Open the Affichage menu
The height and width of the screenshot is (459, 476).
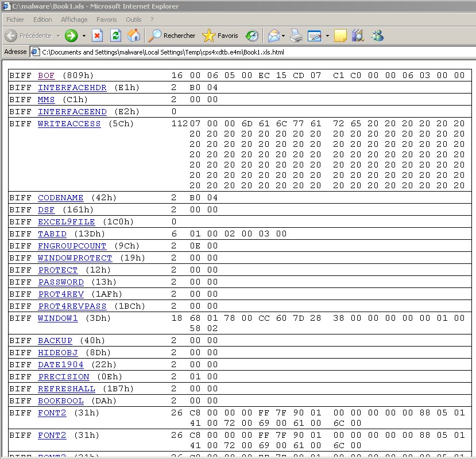[74, 20]
